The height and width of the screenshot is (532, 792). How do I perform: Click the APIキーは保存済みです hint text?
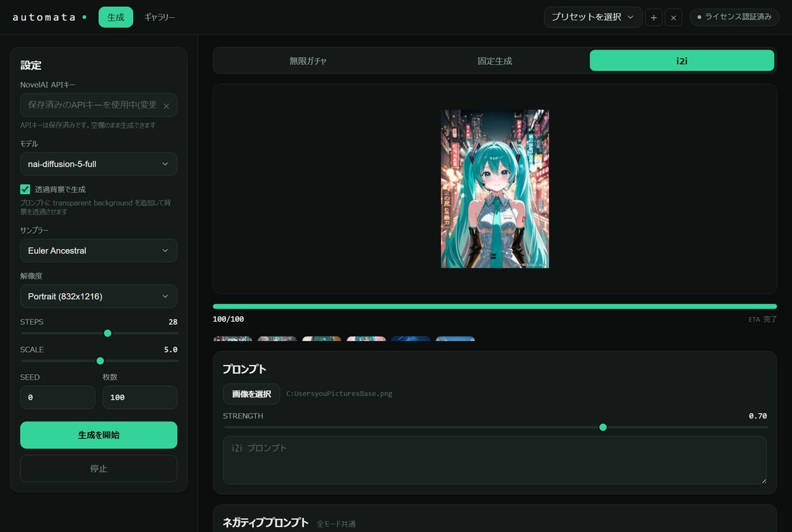pyautogui.click(x=88, y=125)
